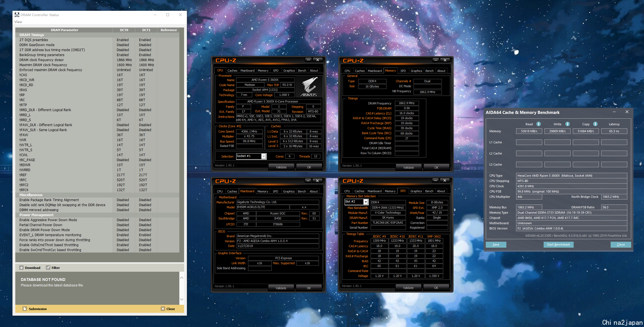Image resolution: width=644 pixels, height=327 pixels.
Task: Click OK in CPU-Z Memory window
Action: point(436,168)
